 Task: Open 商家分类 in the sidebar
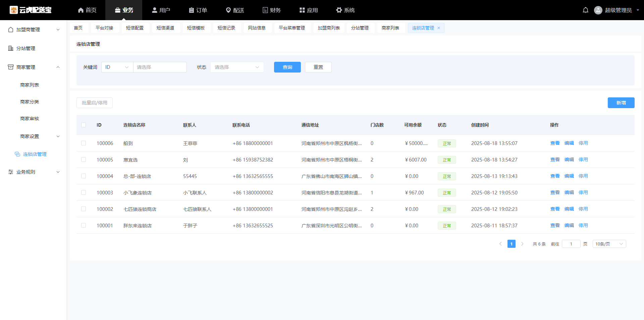(x=30, y=102)
